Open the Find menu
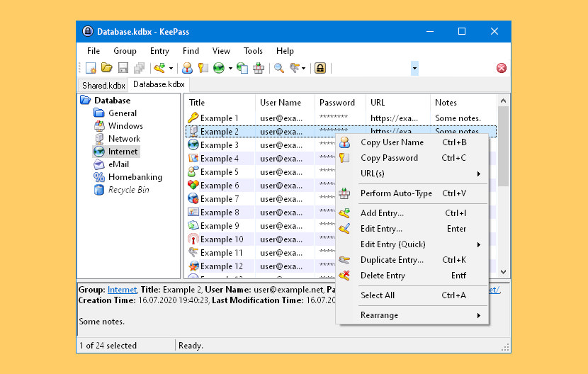This screenshot has width=588, height=374. click(191, 50)
